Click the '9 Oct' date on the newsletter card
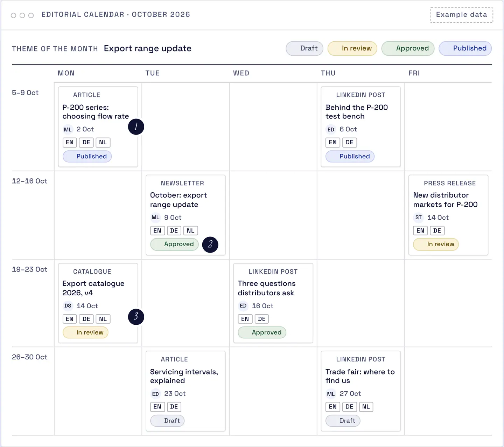This screenshot has width=504, height=447. tap(173, 218)
